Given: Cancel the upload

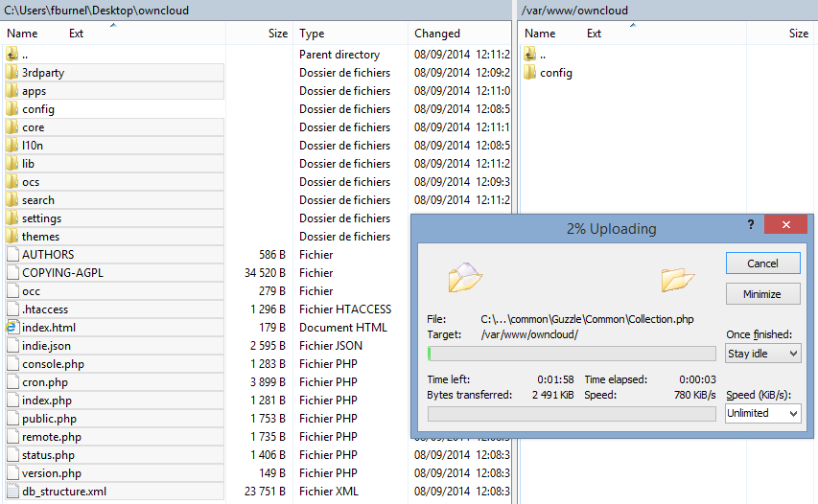Looking at the screenshot, I should click(762, 263).
